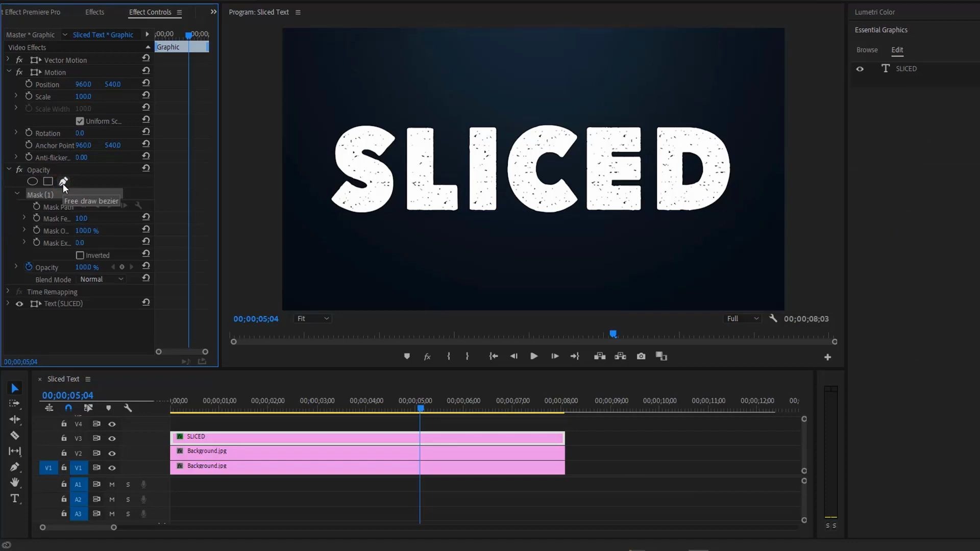Select the Free draw bezier tool
The image size is (980, 551).
coord(63,181)
